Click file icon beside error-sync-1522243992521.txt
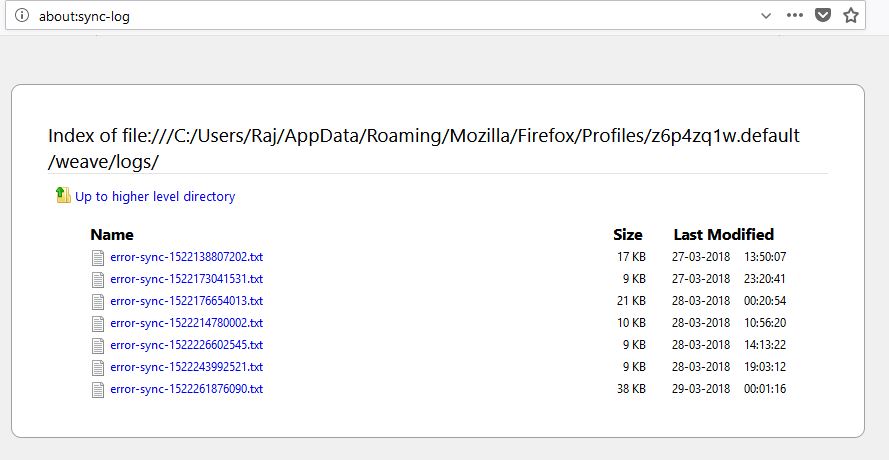This screenshot has height=460, width=889. pos(98,367)
